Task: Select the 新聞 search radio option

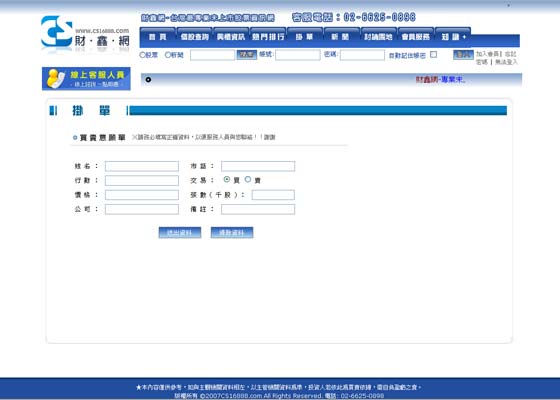Action: point(168,55)
